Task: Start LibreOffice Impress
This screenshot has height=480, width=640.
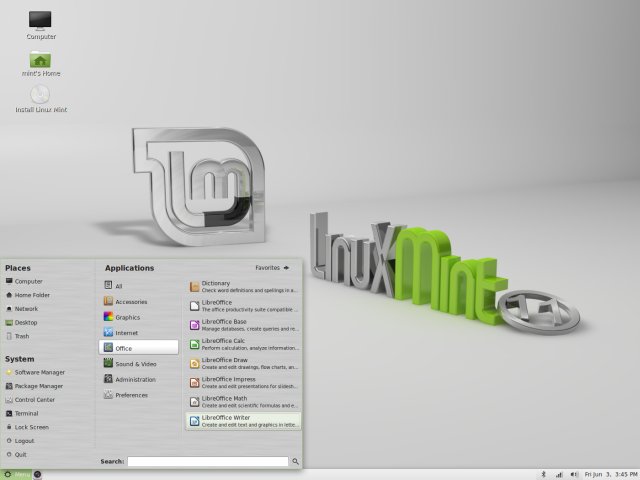Action: coord(243,382)
